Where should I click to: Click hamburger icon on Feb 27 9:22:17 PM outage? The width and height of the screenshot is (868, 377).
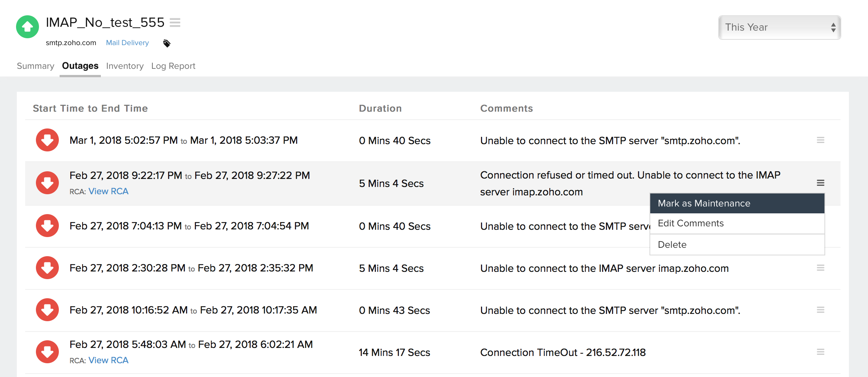pyautogui.click(x=820, y=183)
